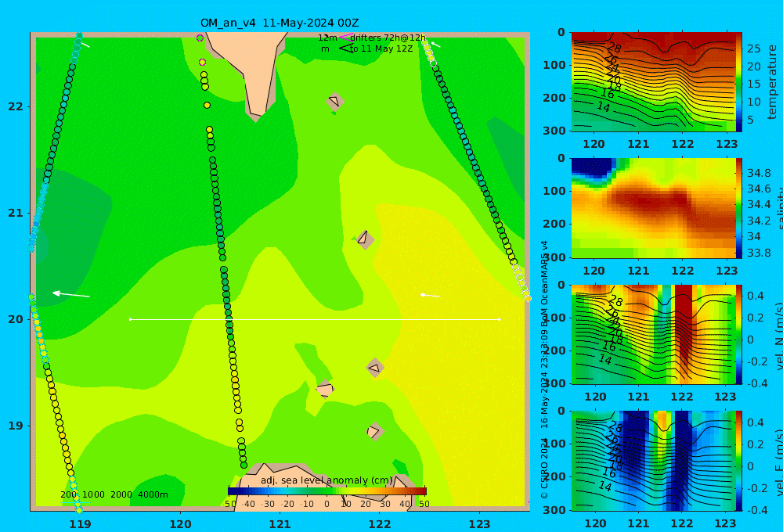Click the "14" contour label in temperature panel
This screenshot has height=532, width=783.
(603, 106)
